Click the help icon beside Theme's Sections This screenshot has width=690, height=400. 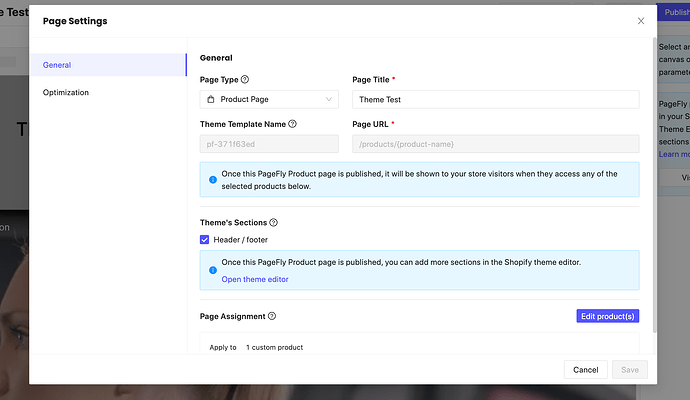click(273, 223)
